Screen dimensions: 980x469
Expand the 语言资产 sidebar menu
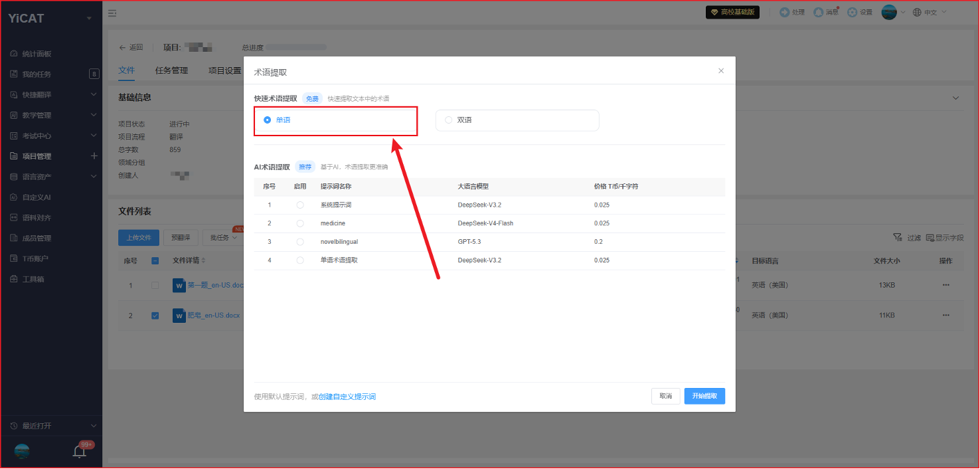tap(94, 177)
